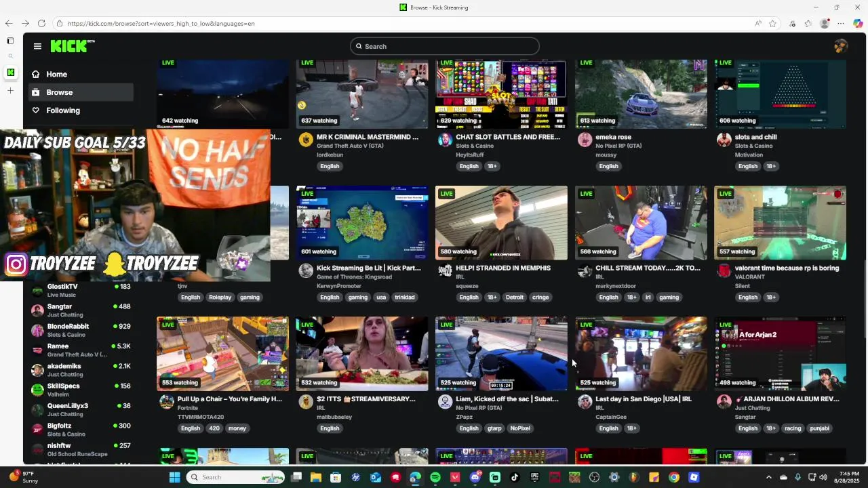Image resolution: width=868 pixels, height=488 pixels.
Task: Open Last day in San Diego title
Action: (x=644, y=399)
